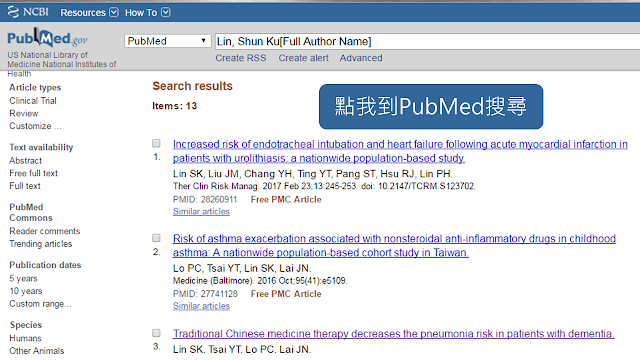Filter by Abstract text availability
Screen dimensions: 640x360
[x=25, y=160]
